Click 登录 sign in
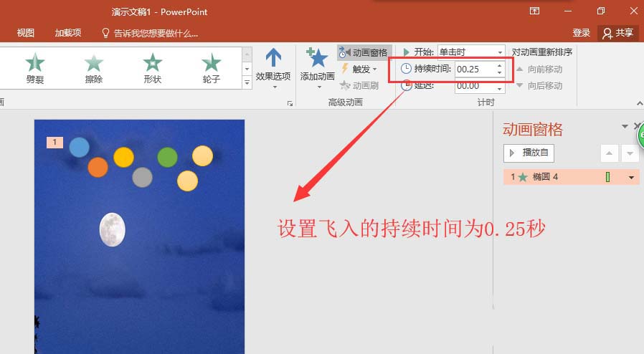The height and width of the screenshot is (354, 644). pos(581,33)
